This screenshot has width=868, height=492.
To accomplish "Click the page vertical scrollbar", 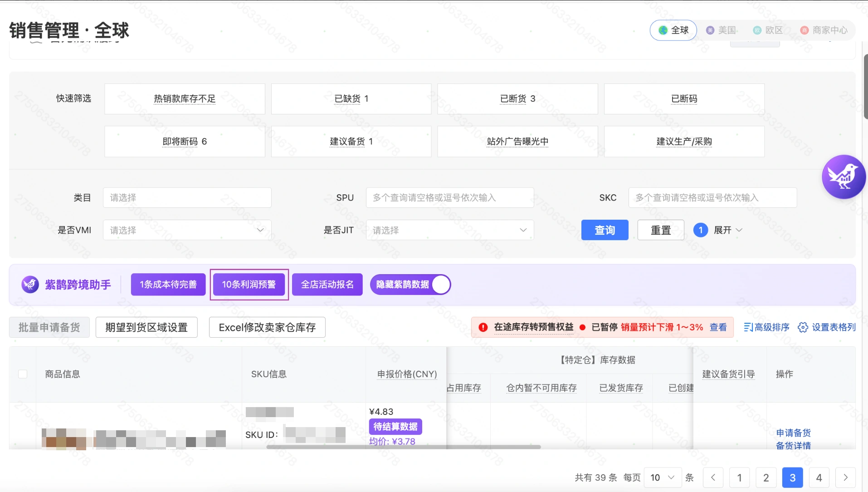I will [x=866, y=86].
